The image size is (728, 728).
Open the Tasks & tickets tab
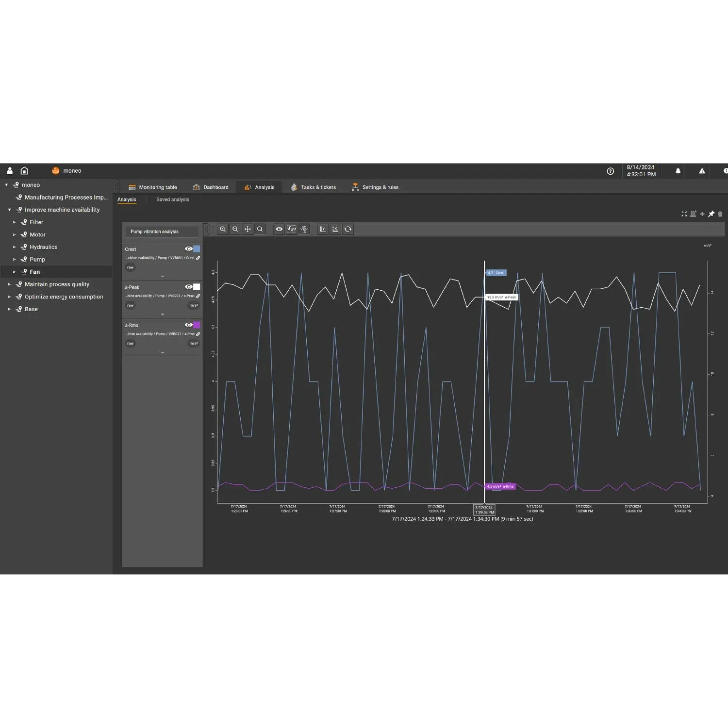tap(314, 187)
